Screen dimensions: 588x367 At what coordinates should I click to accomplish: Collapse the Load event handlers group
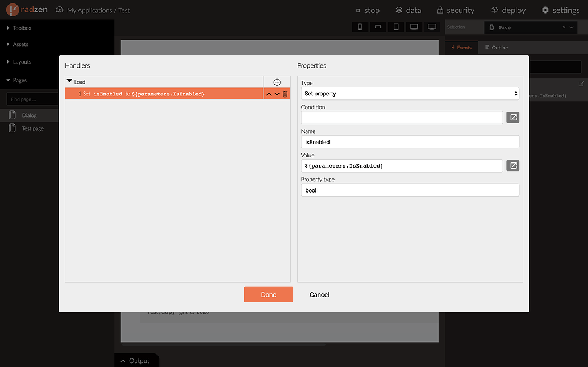pyautogui.click(x=70, y=82)
